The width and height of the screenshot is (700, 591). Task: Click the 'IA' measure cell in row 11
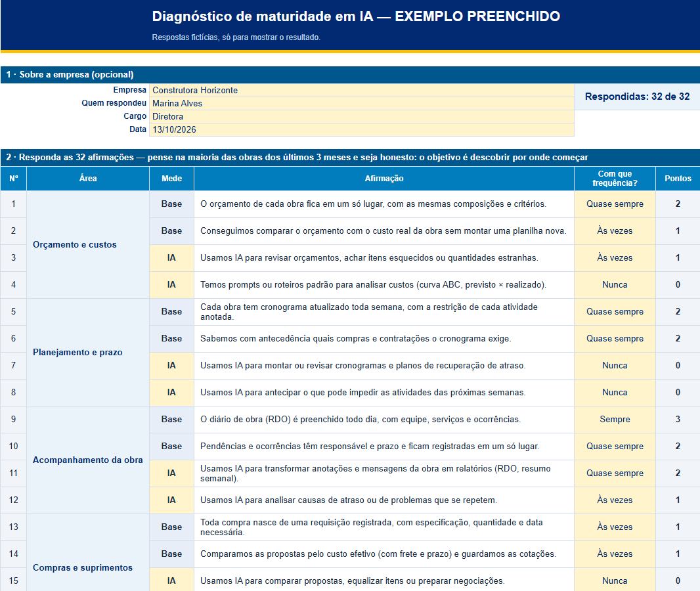pyautogui.click(x=171, y=473)
